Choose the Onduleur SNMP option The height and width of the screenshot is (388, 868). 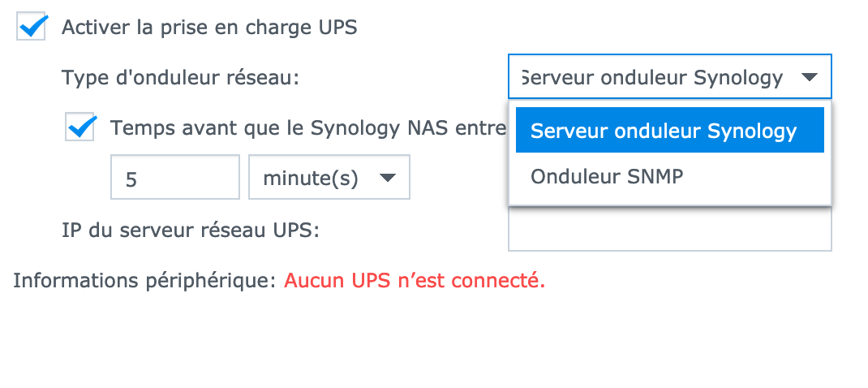click(x=606, y=175)
